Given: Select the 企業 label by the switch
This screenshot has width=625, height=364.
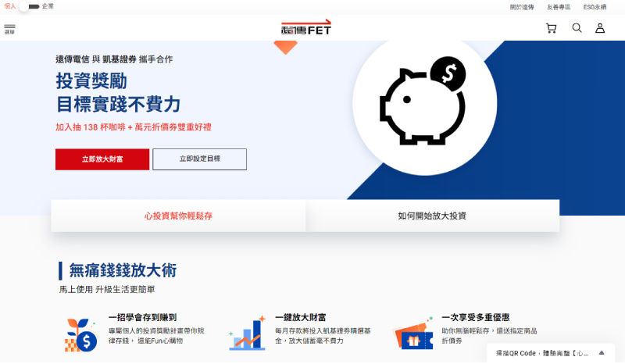Looking at the screenshot, I should coord(48,6).
